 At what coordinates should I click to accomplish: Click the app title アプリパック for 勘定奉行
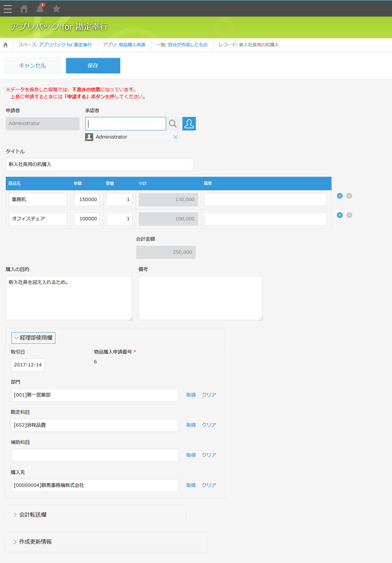(59, 27)
